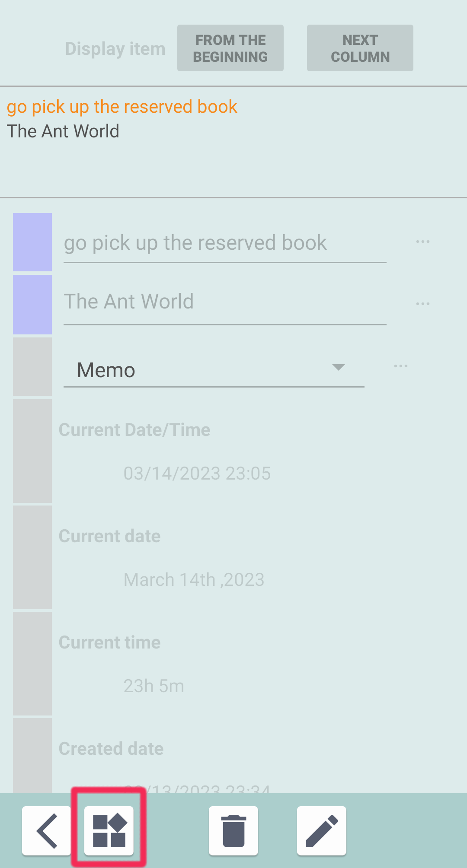Click The Ant World text field
467x868 pixels.
click(225, 302)
